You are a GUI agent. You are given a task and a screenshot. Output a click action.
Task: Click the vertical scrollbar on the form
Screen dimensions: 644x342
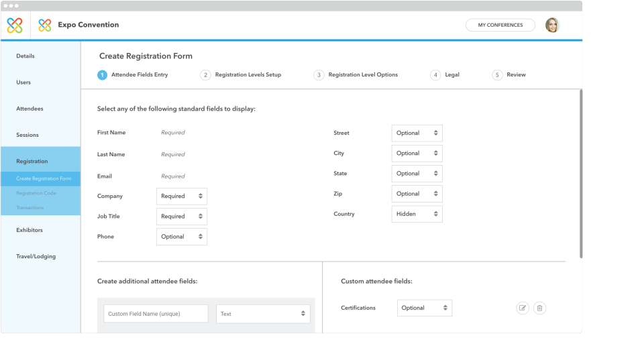pos(581,174)
